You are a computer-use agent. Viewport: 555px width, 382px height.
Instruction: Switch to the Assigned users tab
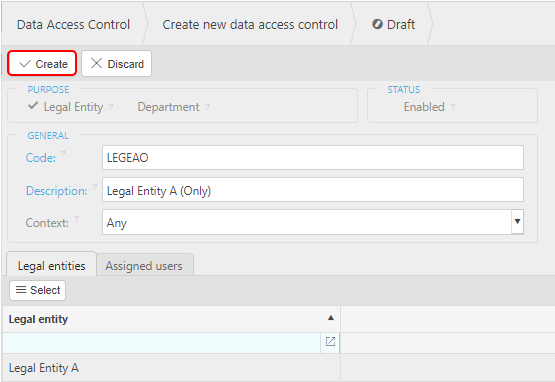(x=144, y=266)
